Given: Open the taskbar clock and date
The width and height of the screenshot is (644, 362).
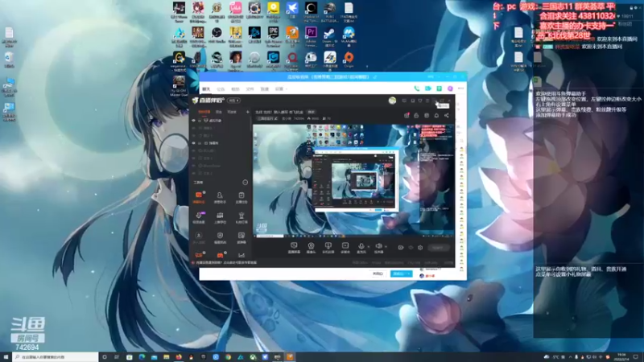Looking at the screenshot, I should coord(621,357).
